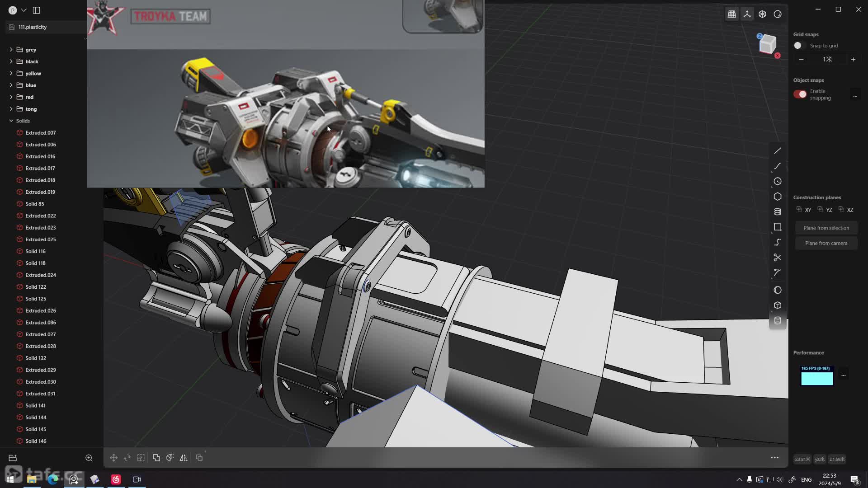Open NetEase Music from taskbar
This screenshot has width=868, height=488.
(116, 479)
